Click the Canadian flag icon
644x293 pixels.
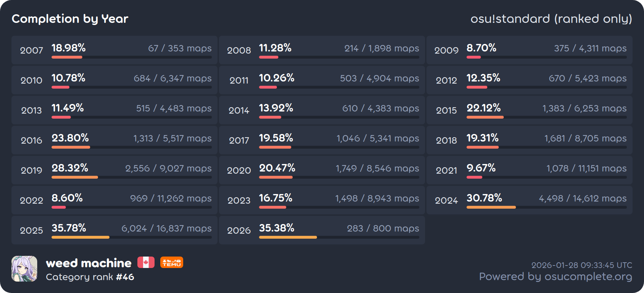pyautogui.click(x=146, y=263)
